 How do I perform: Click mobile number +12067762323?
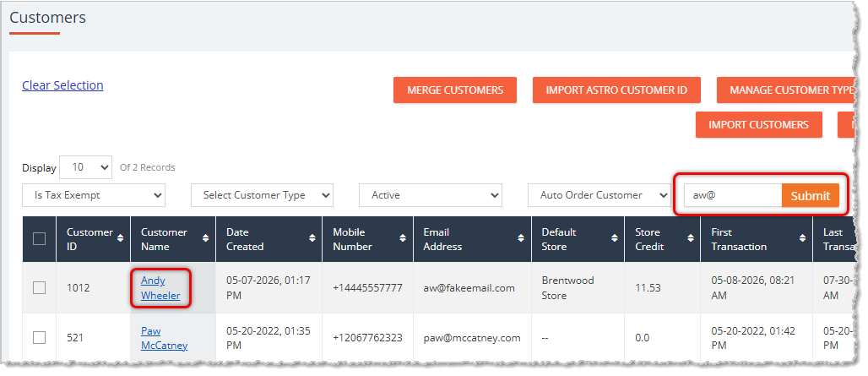click(x=367, y=338)
